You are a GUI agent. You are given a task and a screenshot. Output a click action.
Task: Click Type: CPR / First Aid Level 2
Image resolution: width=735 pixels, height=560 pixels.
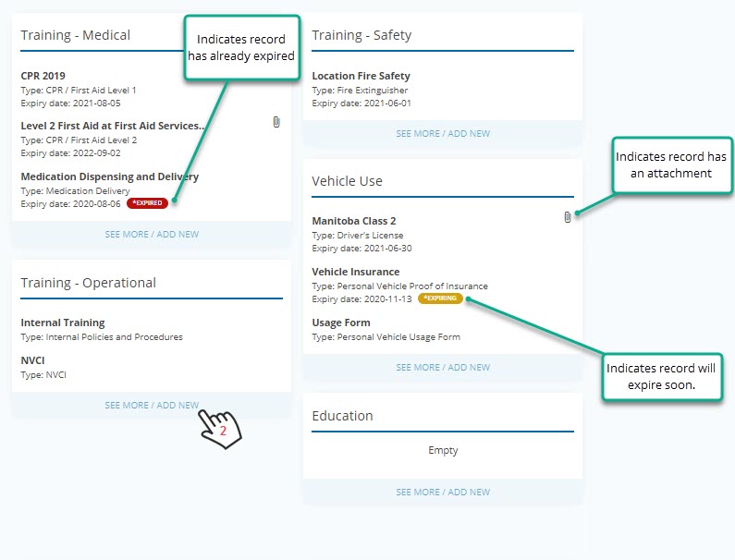coord(79,140)
